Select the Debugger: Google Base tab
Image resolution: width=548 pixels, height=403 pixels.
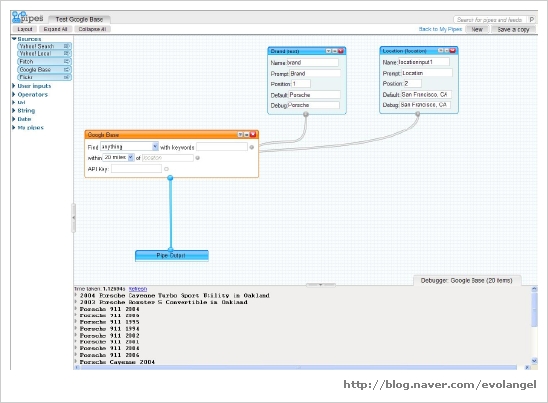[467, 281]
